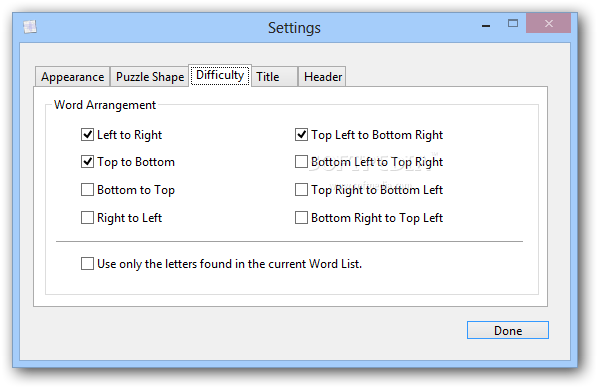Tick Top Right to Bottom Left
This screenshot has width=598, height=388.
point(301,190)
